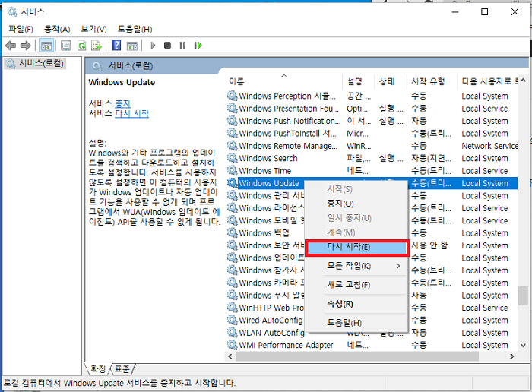This screenshot has height=392, width=532.
Task: Click the gear icon for Windows Time
Action: 232,171
